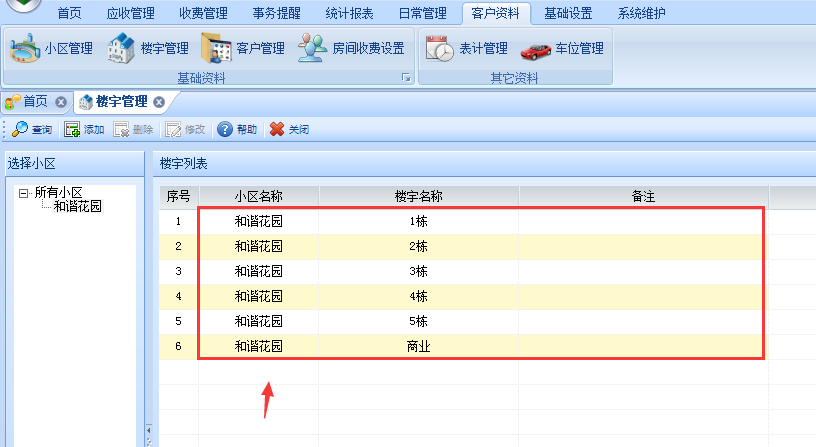Click 和谐花园 cell in row 6

pos(259,346)
